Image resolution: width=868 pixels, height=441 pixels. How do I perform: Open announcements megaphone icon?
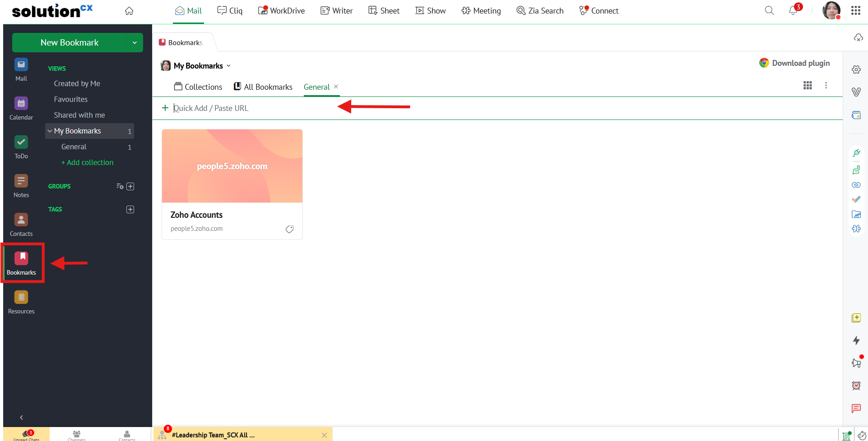[856, 363]
